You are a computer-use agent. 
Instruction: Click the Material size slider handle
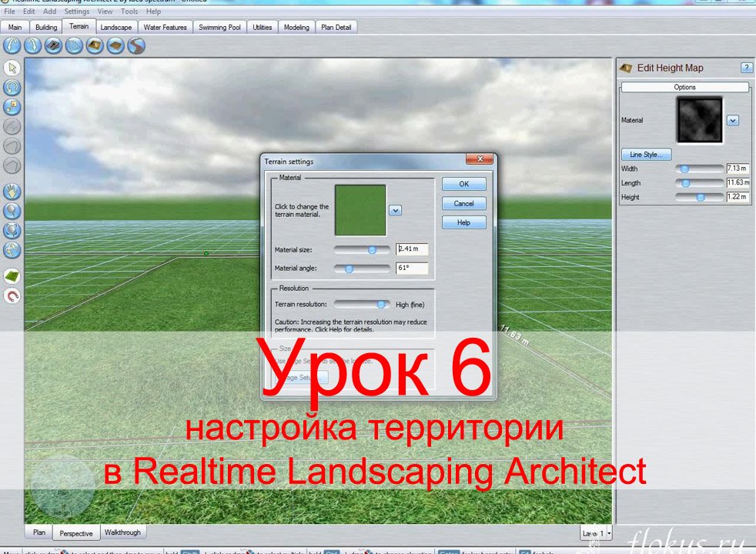click(372, 250)
